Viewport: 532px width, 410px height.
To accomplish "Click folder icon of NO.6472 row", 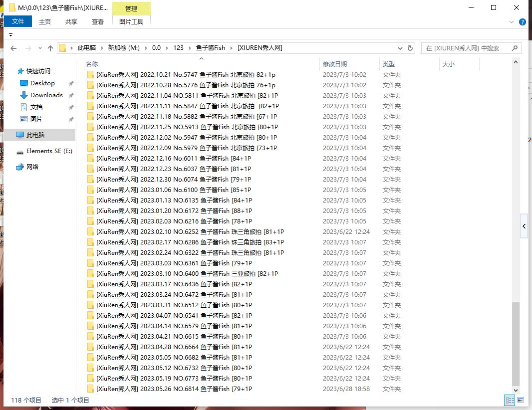I will tap(90, 295).
